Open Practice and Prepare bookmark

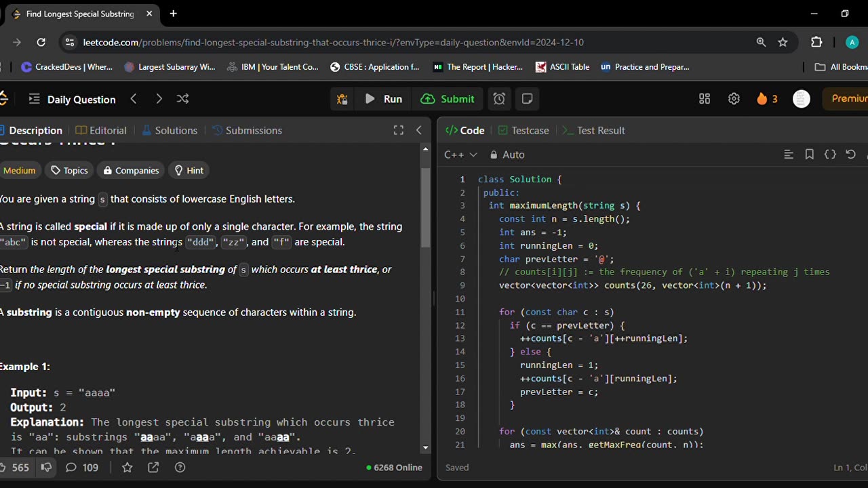(x=646, y=67)
